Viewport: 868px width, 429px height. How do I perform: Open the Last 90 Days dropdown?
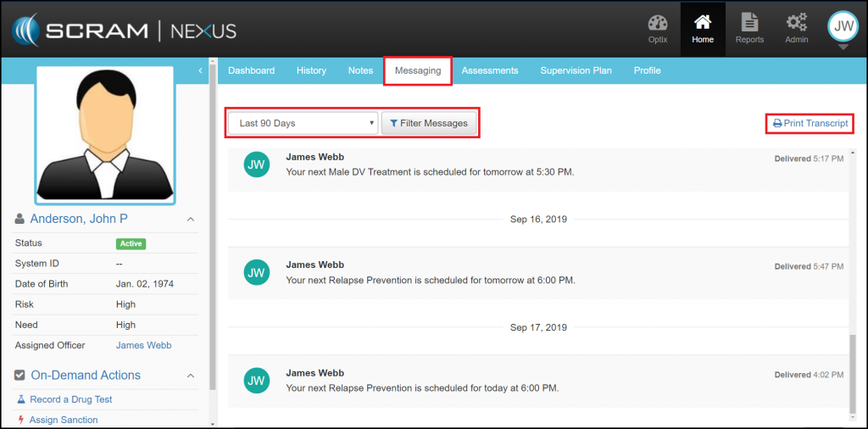point(303,124)
